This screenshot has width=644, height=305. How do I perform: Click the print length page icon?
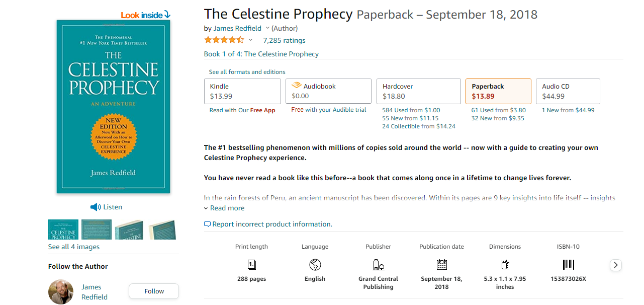[x=252, y=265]
